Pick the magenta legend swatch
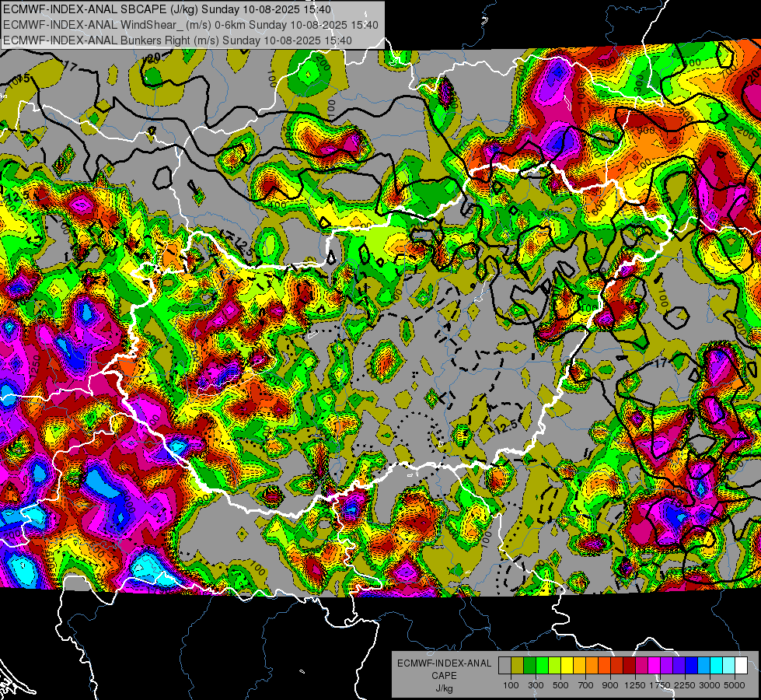761x700 pixels. coord(655,665)
